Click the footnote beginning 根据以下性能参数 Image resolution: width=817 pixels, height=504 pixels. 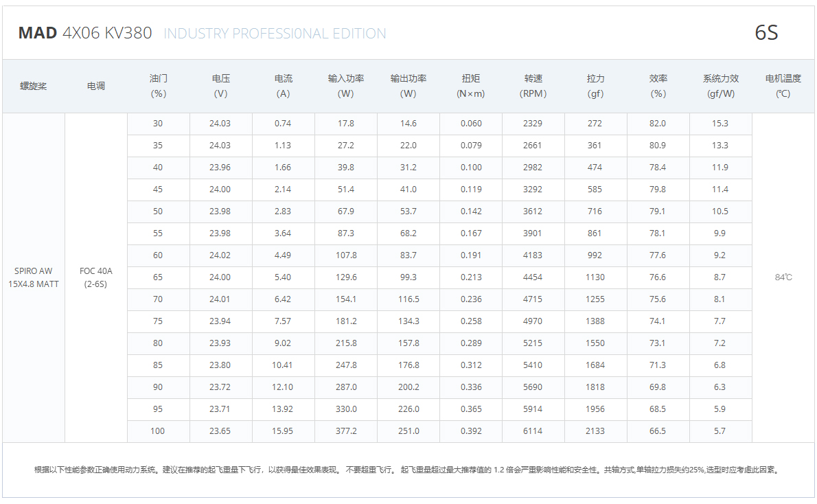pos(408,470)
